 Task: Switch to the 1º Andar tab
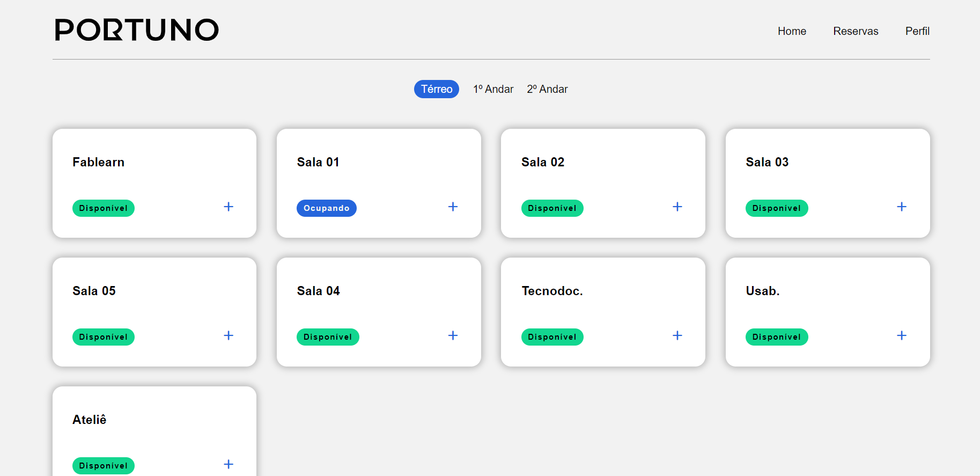click(x=493, y=89)
